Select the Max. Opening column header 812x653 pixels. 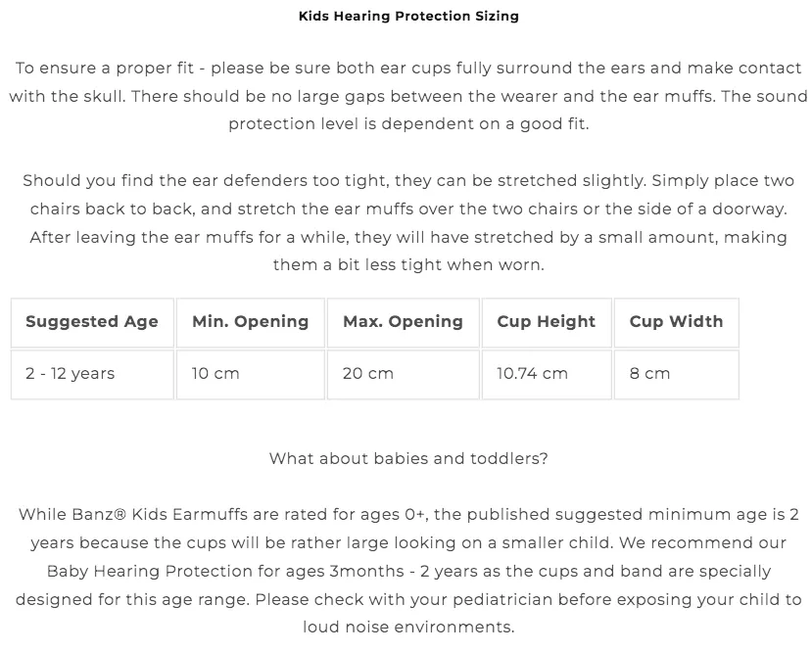[403, 322]
